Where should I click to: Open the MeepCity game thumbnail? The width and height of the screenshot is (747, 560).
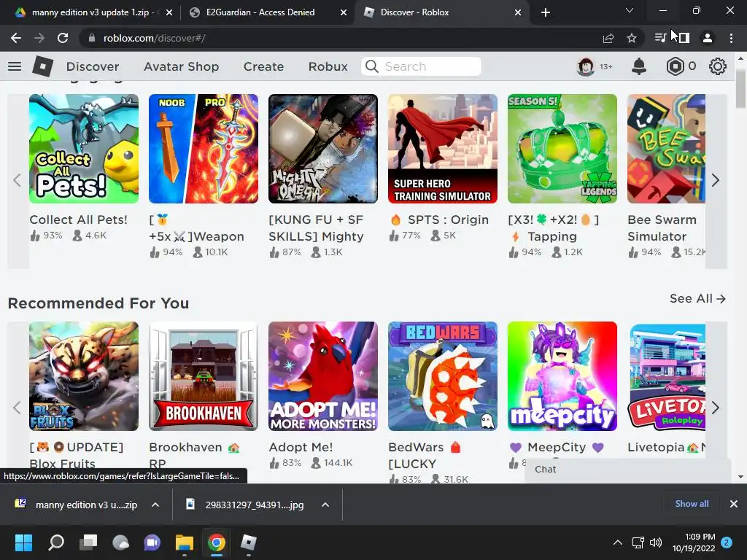[562, 376]
